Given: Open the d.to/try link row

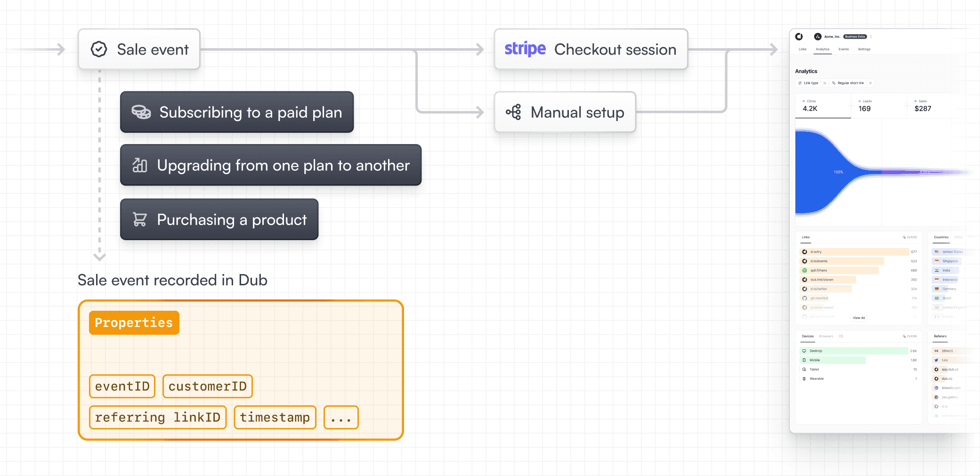Looking at the screenshot, I should tap(858, 252).
